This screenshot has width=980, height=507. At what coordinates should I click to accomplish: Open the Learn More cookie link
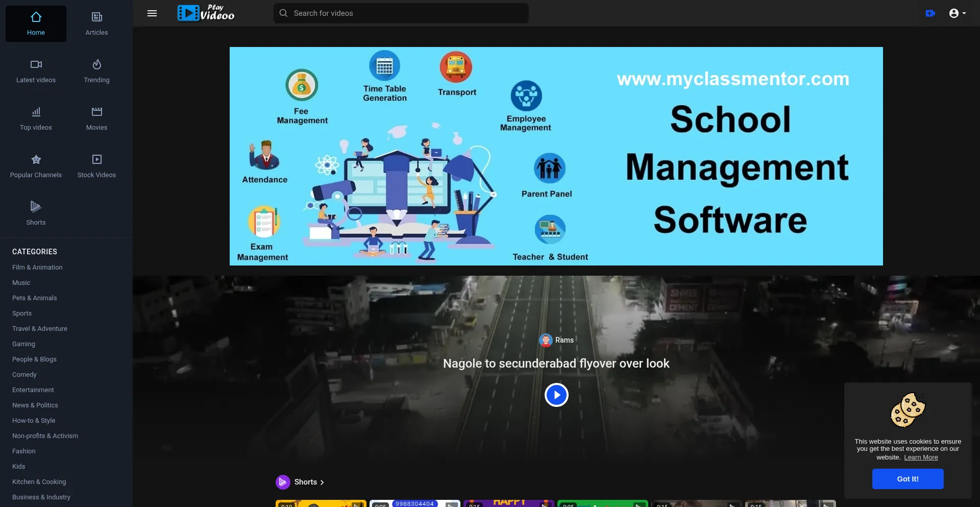[921, 457]
